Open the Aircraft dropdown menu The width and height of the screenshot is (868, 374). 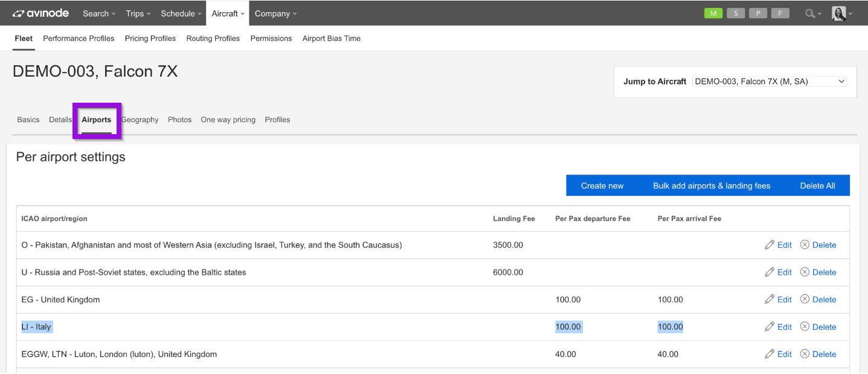228,13
